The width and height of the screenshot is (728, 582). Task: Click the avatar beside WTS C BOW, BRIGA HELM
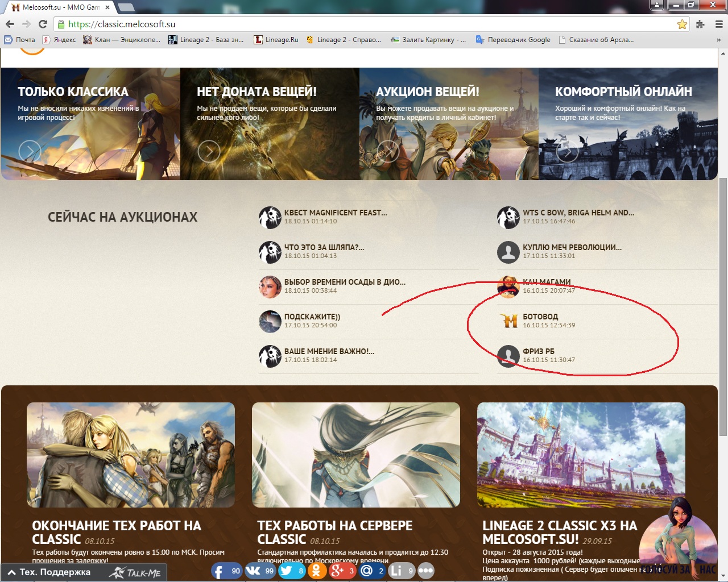pos(508,217)
